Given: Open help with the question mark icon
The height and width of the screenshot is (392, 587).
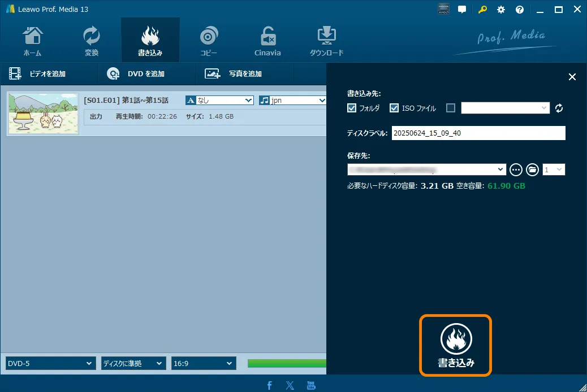Looking at the screenshot, I should click(x=520, y=10).
